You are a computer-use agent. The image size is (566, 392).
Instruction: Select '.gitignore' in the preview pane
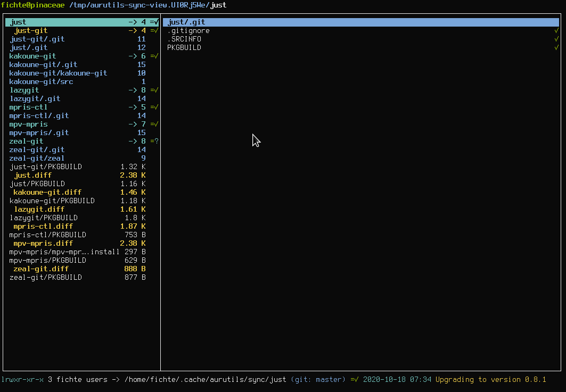[x=361, y=31]
